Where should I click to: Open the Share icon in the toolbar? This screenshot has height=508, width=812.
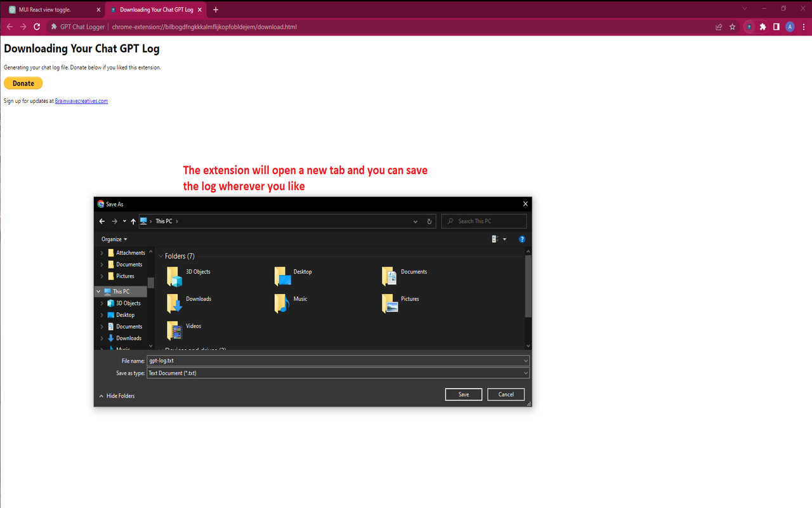[x=718, y=27]
